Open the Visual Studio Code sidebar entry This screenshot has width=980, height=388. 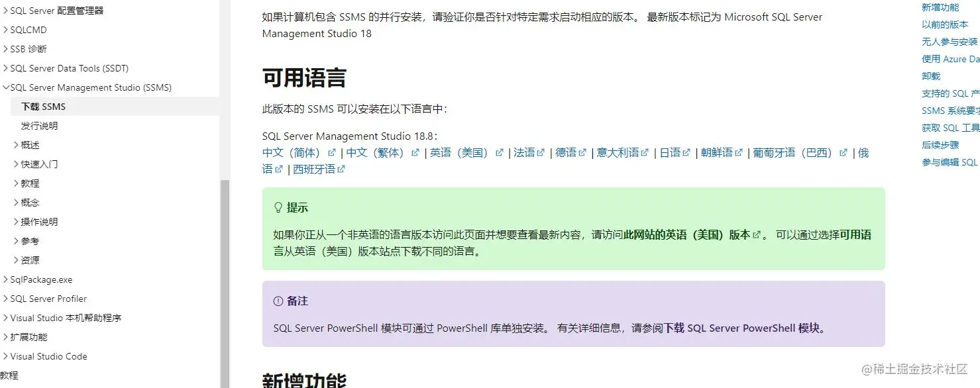coord(48,356)
